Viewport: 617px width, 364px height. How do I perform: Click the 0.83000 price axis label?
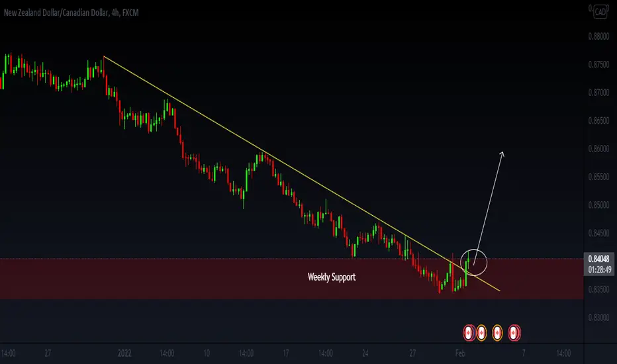[x=598, y=318]
